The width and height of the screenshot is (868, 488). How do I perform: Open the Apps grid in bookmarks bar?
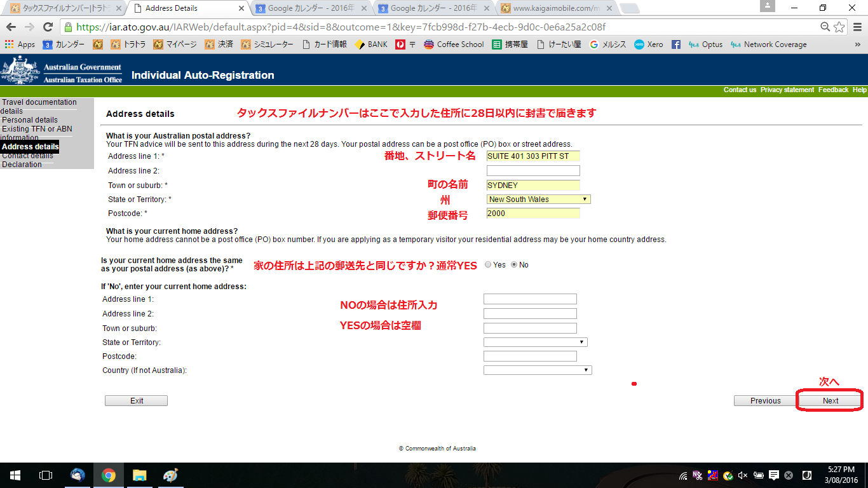click(20, 44)
